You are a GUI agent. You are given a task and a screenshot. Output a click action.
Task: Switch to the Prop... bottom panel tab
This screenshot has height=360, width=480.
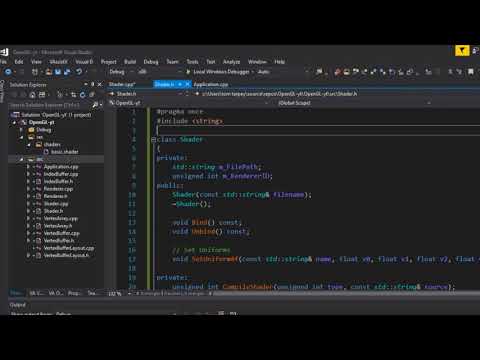coord(74,293)
